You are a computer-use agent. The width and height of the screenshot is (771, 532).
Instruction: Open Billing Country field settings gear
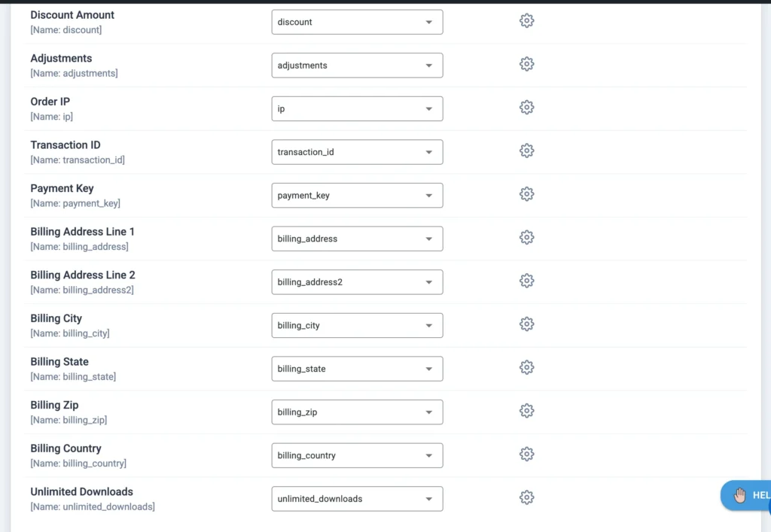[x=526, y=454]
